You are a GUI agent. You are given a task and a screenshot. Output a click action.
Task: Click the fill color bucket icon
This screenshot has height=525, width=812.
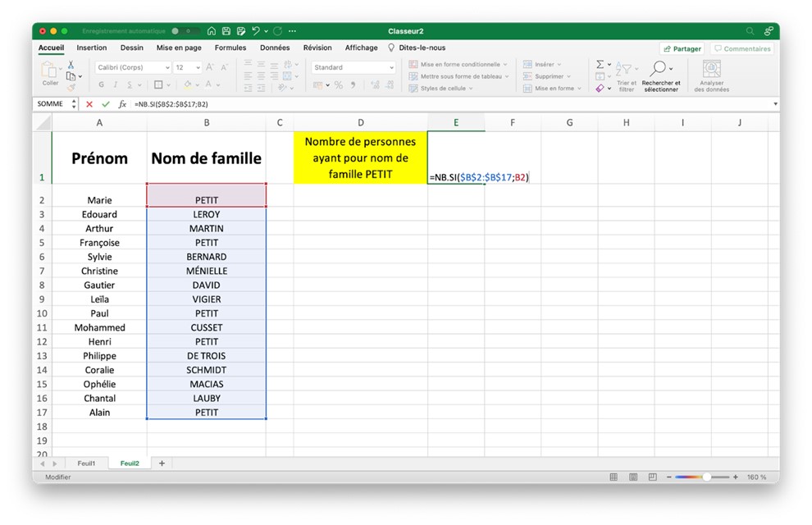point(187,84)
